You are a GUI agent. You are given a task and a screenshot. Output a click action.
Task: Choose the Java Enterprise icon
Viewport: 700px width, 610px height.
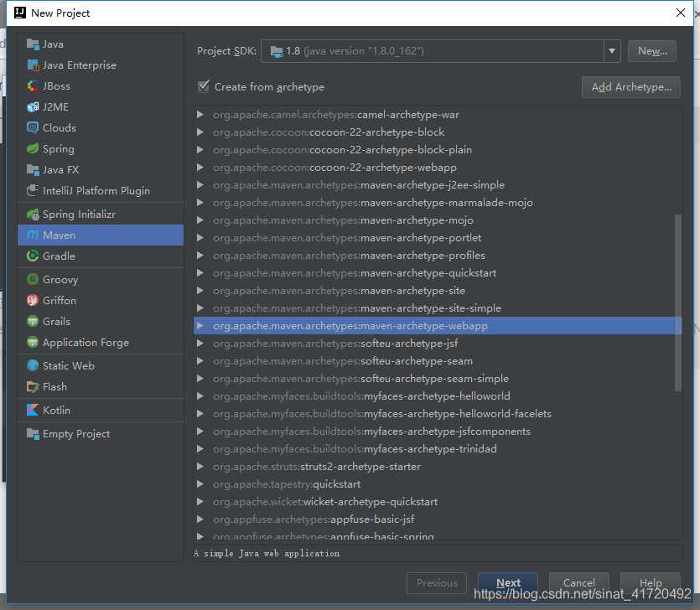click(x=33, y=65)
